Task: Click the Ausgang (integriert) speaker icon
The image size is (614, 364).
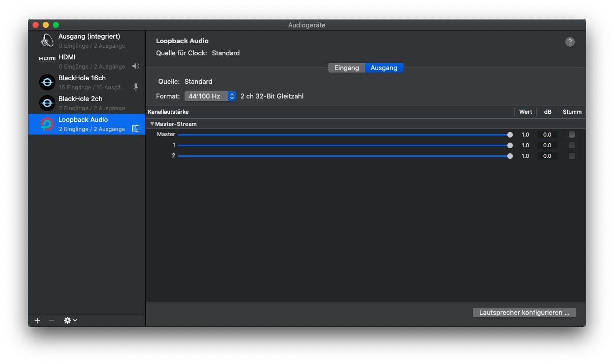Action: [47, 41]
